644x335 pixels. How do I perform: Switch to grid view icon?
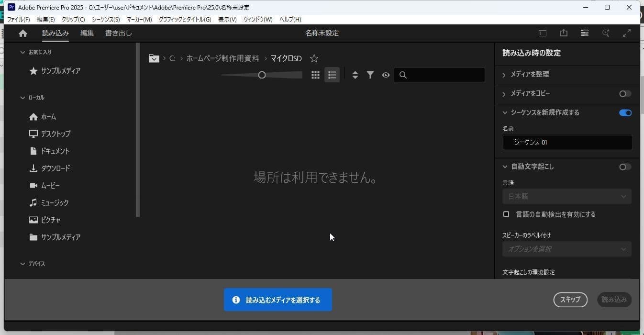[x=315, y=75]
